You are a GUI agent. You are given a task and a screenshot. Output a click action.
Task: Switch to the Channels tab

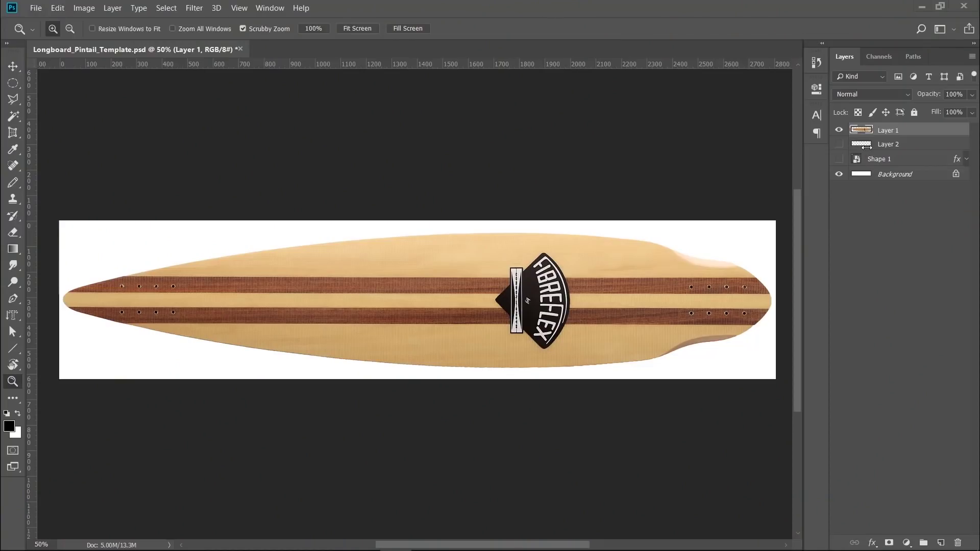point(879,56)
